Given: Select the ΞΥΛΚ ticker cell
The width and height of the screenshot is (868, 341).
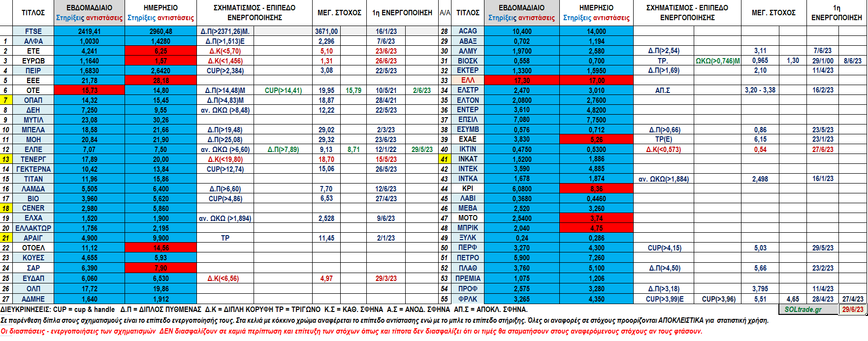Looking at the screenshot, I should pyautogui.click(x=468, y=238).
